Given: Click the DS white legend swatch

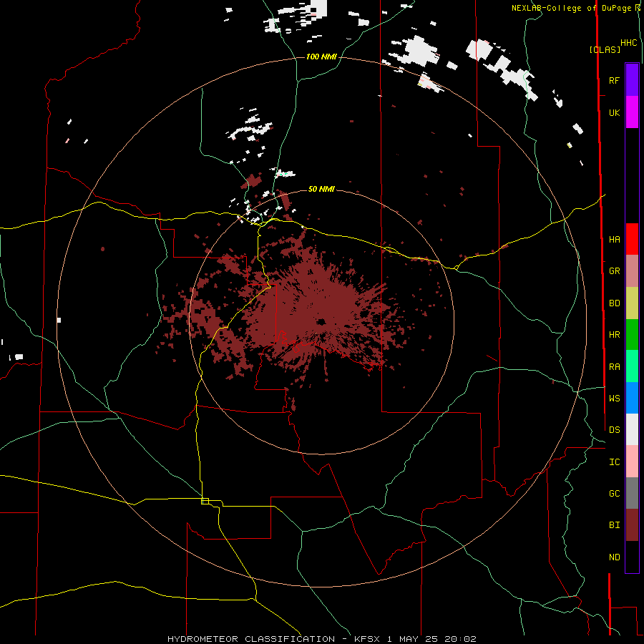Looking at the screenshot, I should click(632, 429).
